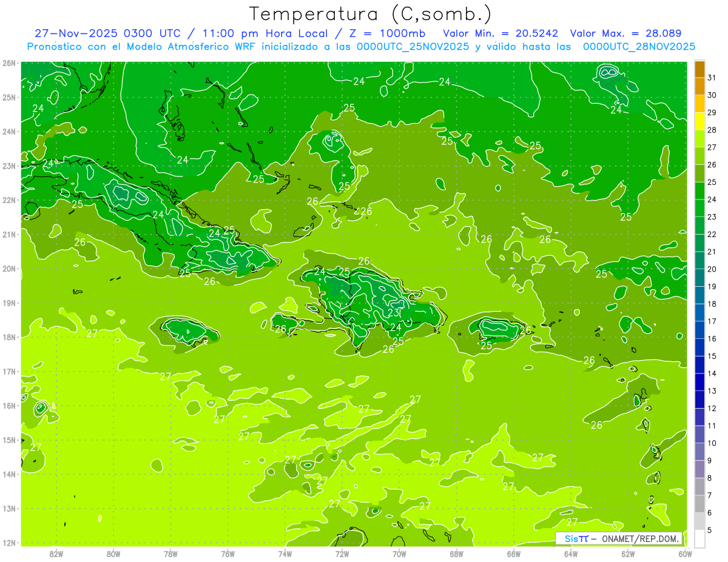The image size is (728, 562).
Task: Click the 74W longitude axis label
Action: pos(285,554)
